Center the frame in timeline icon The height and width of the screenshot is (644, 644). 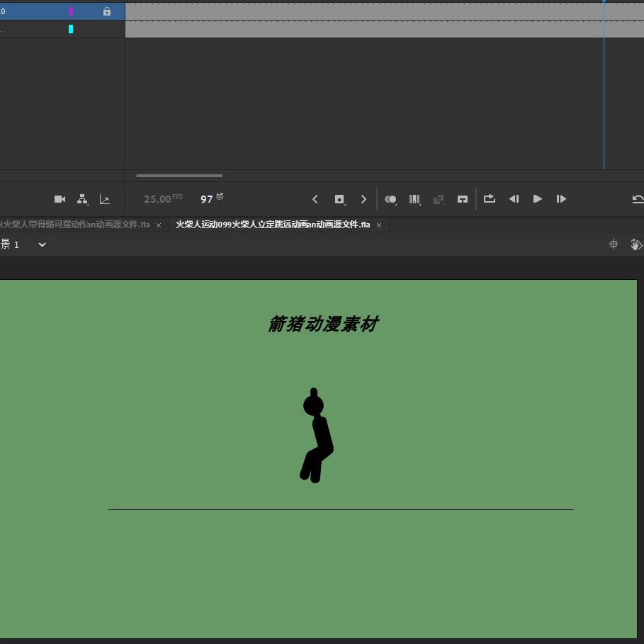pyautogui.click(x=463, y=199)
